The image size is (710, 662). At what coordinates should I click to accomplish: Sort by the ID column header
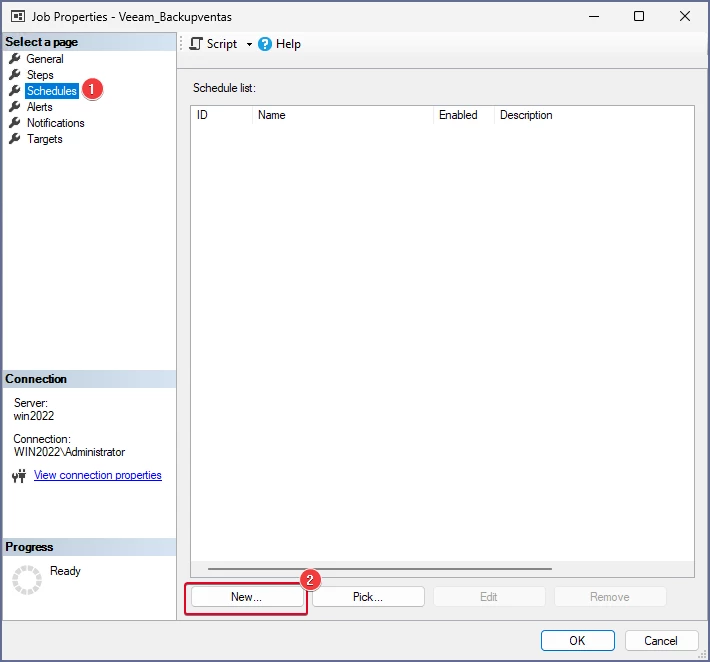point(221,115)
